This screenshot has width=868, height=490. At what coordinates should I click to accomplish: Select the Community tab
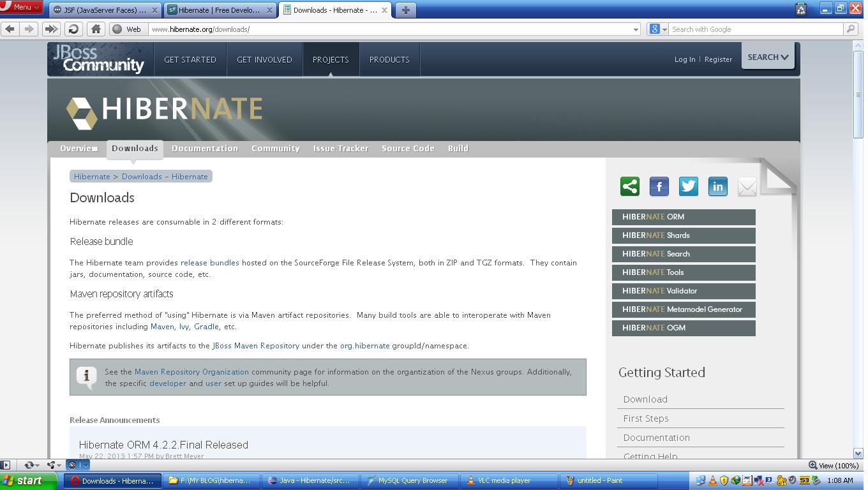[276, 148]
